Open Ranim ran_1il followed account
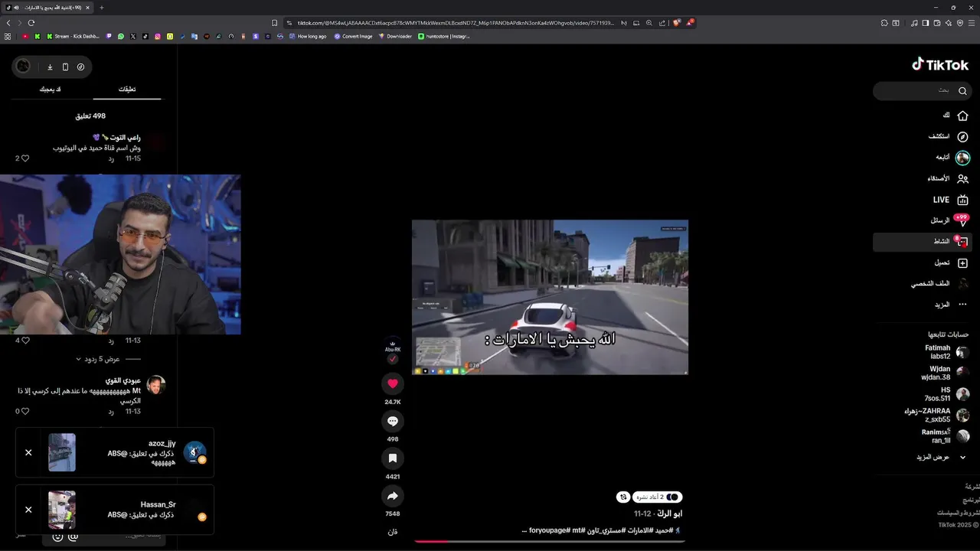 pos(944,436)
